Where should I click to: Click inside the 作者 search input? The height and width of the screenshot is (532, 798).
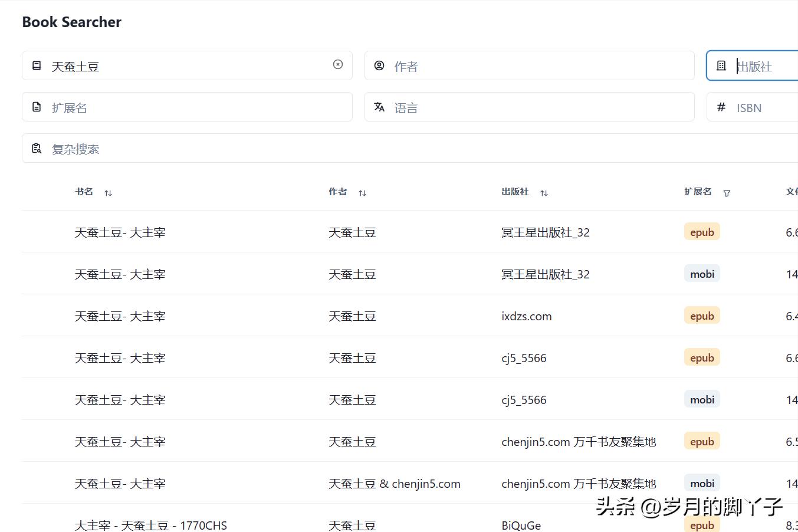[501, 65]
